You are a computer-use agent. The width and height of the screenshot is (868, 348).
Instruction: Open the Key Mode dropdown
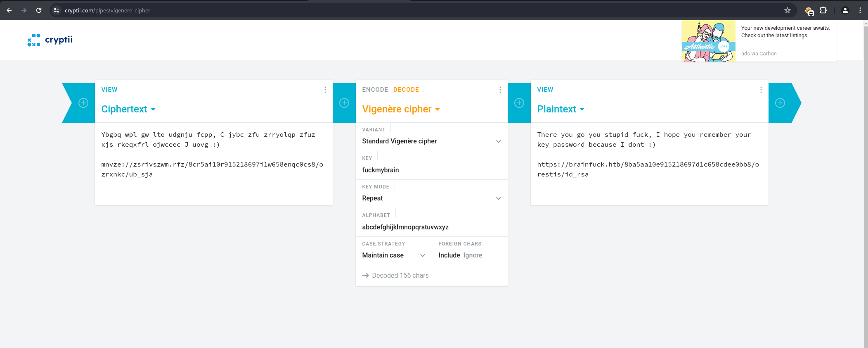431,198
